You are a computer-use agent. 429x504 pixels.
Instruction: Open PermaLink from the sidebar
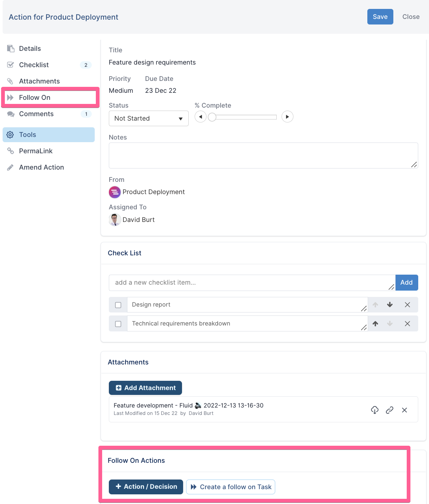(x=36, y=151)
